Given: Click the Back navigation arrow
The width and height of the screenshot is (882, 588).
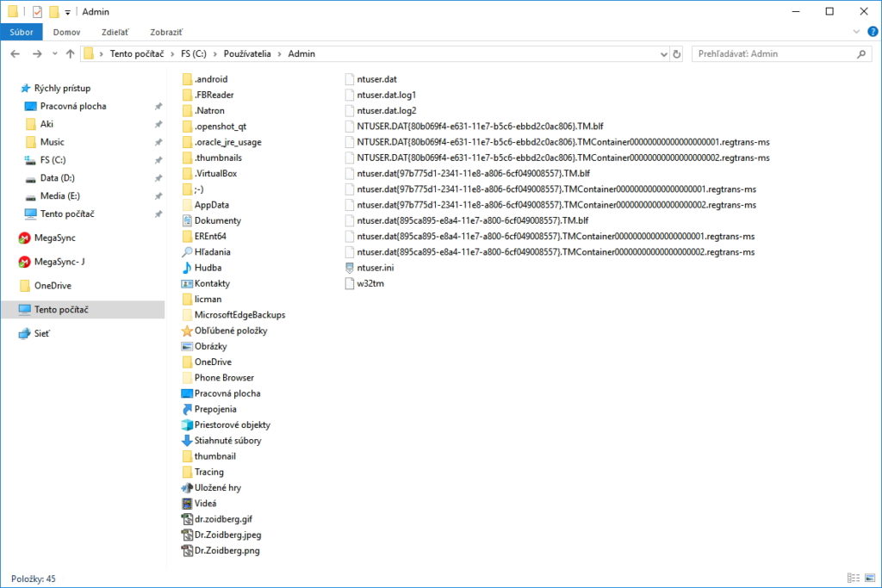Looking at the screenshot, I should [15, 53].
